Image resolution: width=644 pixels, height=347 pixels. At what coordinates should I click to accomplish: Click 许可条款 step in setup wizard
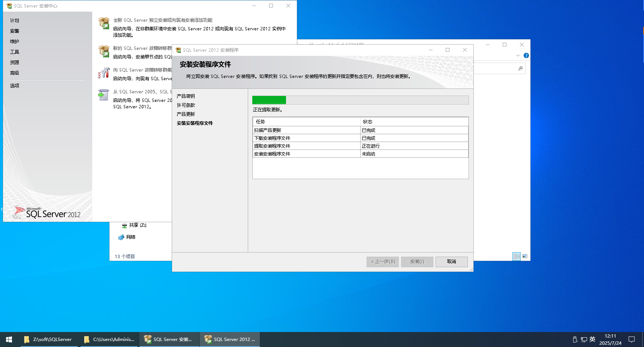186,105
